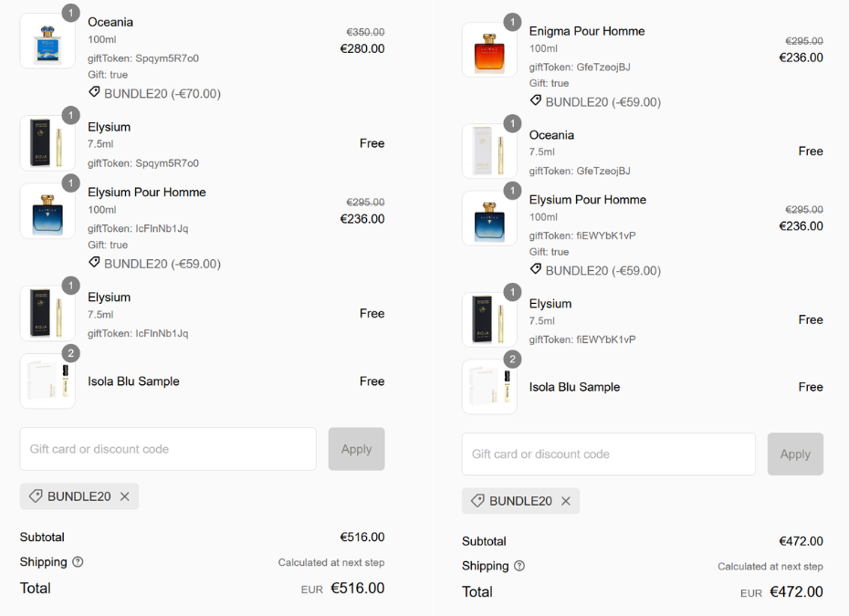Click left cart Shipping help icon
Viewport: 849px width, 616px height.
tap(78, 562)
